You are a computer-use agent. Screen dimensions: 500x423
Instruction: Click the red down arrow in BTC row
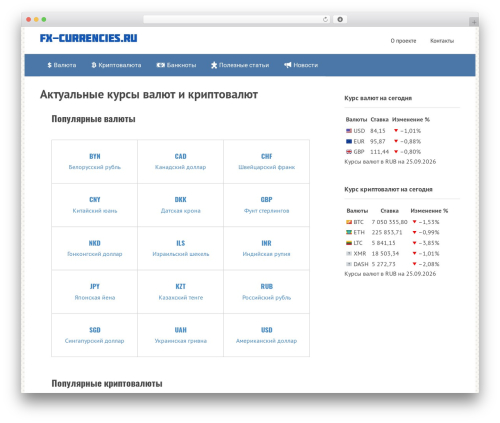click(414, 222)
